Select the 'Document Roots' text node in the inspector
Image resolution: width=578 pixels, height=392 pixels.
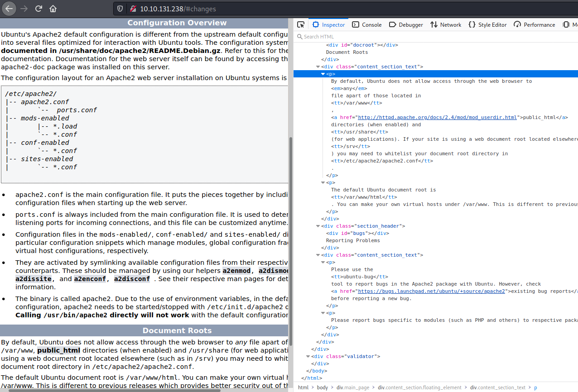coord(347,52)
